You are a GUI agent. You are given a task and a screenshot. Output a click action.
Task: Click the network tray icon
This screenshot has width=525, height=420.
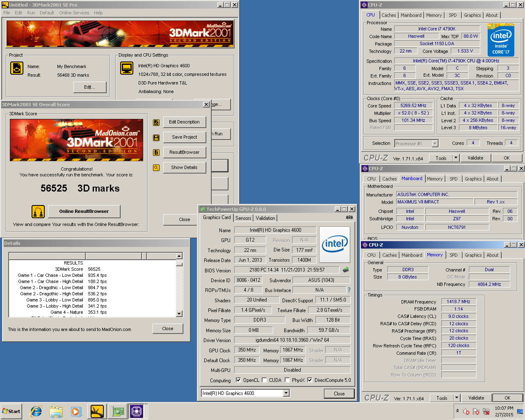point(486,411)
